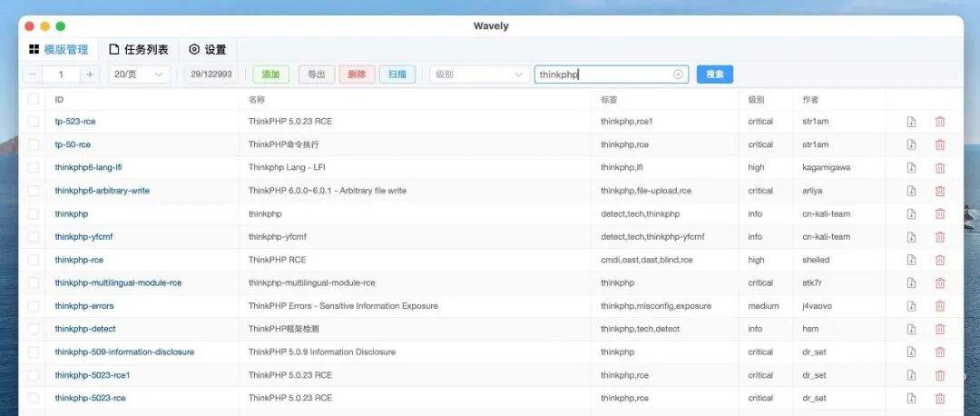This screenshot has height=416, width=980.
Task: Download the thinkphp-5023-rce template
Action: click(911, 398)
